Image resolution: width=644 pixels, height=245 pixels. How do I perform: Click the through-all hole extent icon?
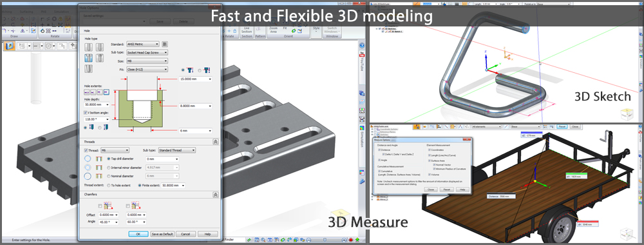[x=87, y=92]
